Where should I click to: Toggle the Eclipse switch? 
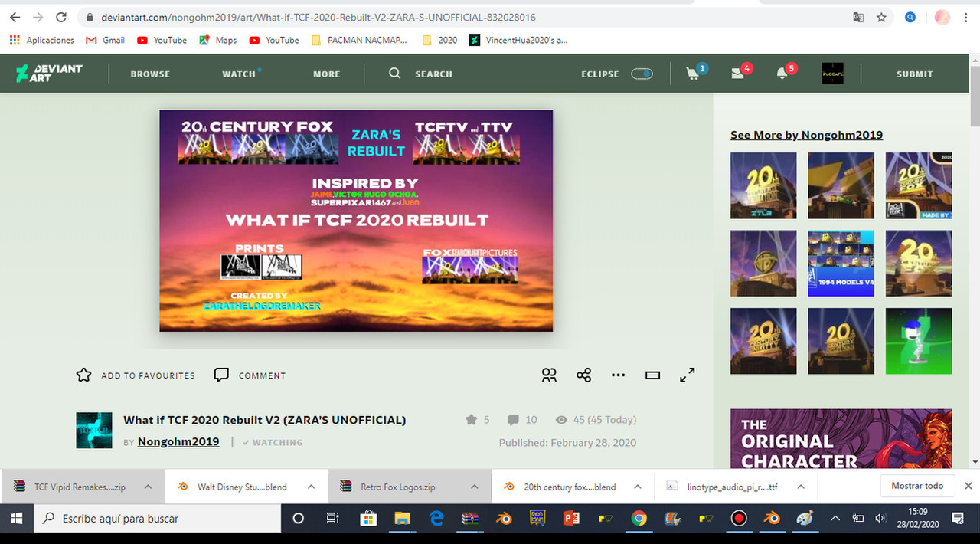coord(642,74)
